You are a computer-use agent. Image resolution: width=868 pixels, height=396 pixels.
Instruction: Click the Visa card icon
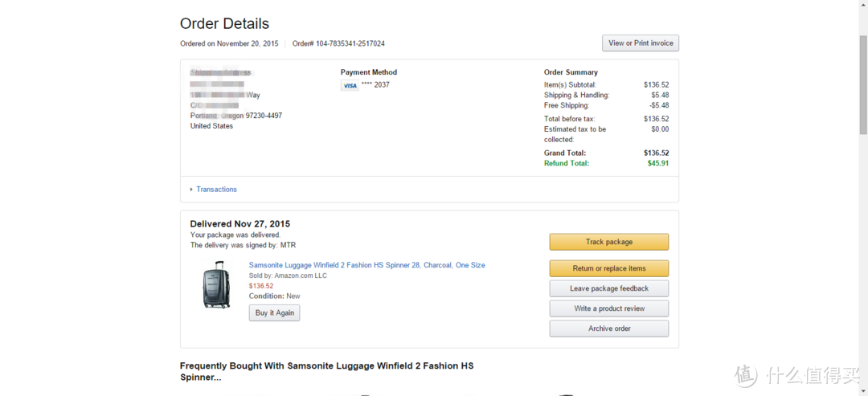350,86
